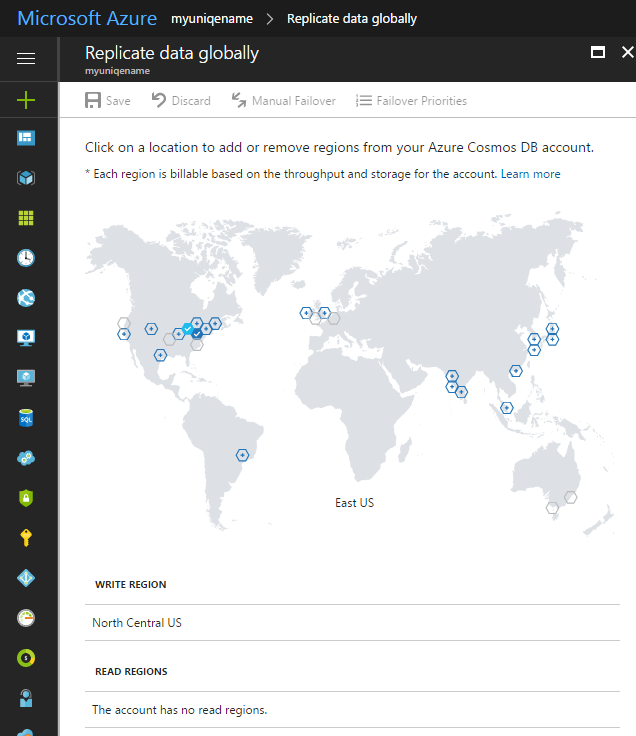The image size is (636, 736).
Task: Open the Monitor gauge icon
Action: click(x=26, y=618)
